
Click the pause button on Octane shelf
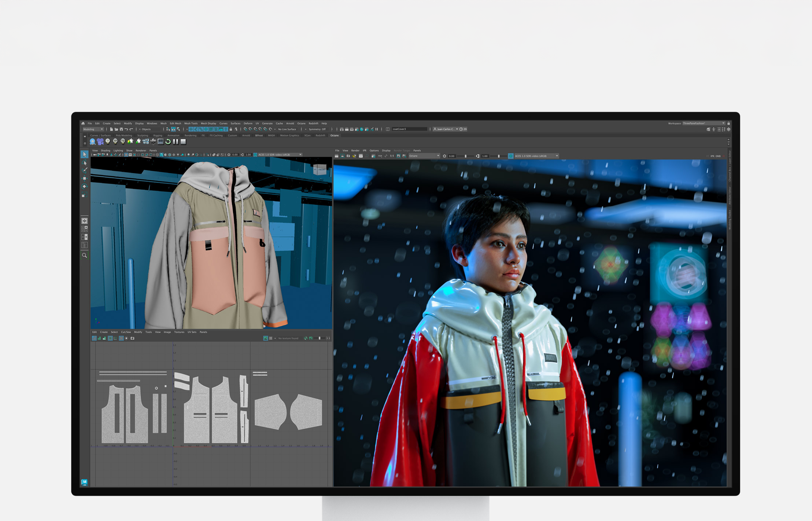pyautogui.click(x=176, y=142)
